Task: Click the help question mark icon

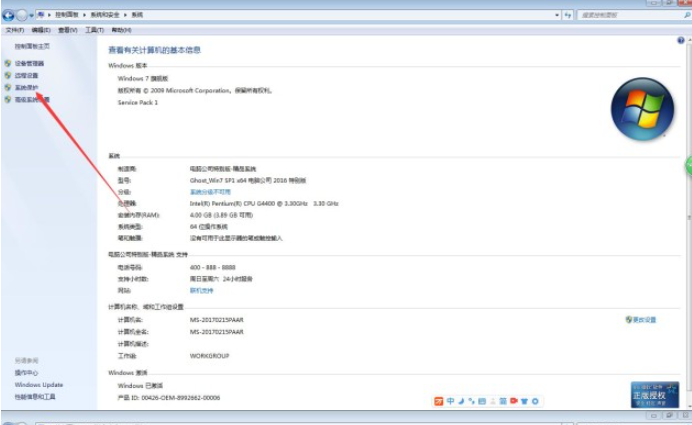Action: click(x=680, y=40)
